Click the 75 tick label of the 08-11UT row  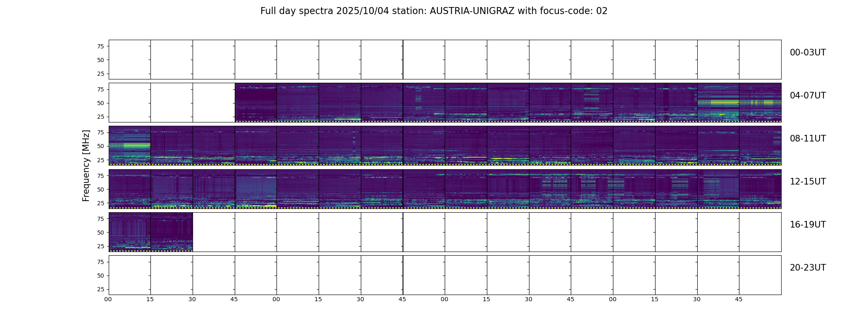[x=100, y=132]
